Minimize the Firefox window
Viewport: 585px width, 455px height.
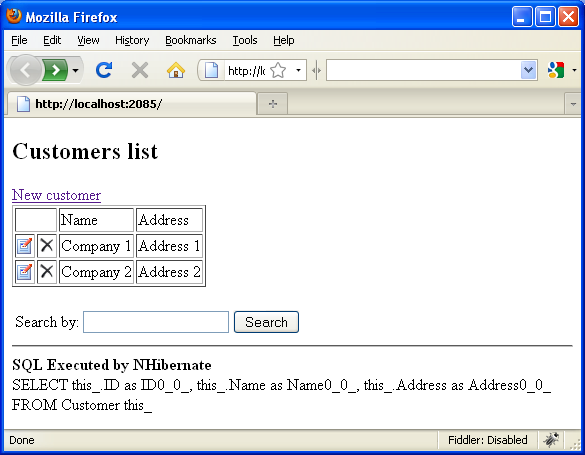pyautogui.click(x=522, y=17)
